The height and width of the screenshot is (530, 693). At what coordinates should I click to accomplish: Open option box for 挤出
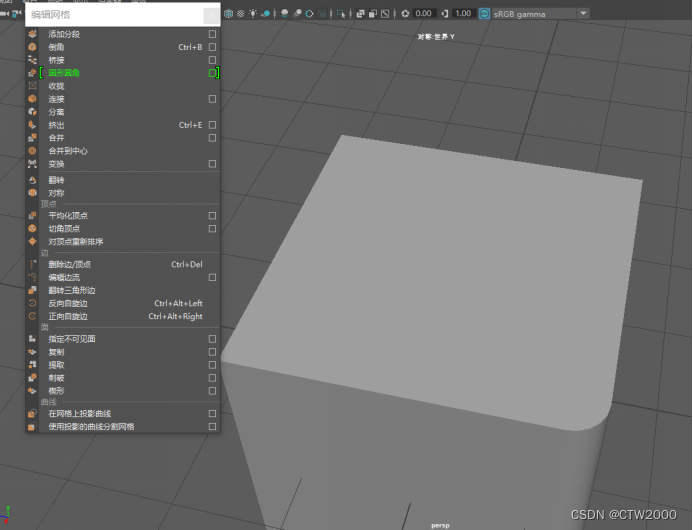click(x=212, y=125)
